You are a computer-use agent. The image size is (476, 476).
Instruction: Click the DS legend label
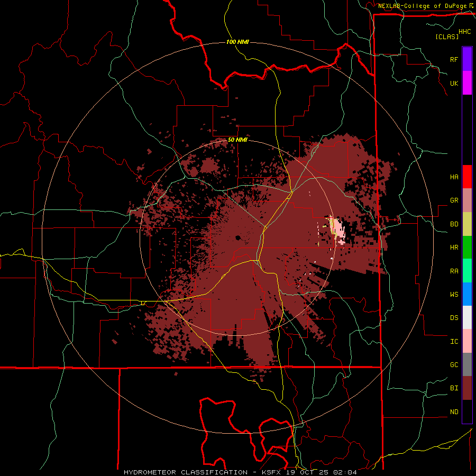coord(454,318)
